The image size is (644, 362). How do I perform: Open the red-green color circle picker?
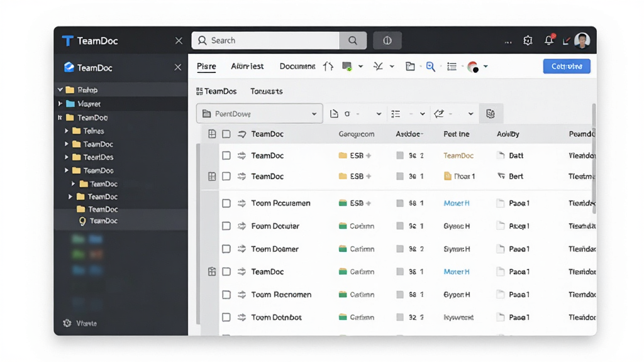point(473,67)
